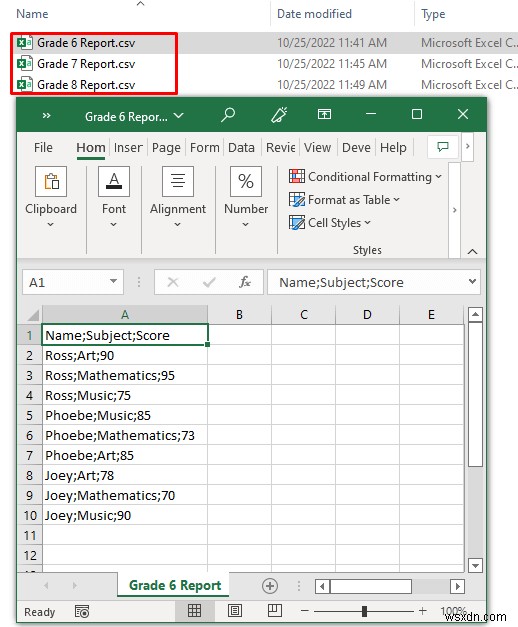Select cell containing Ross;Mathematics;95

click(125, 375)
